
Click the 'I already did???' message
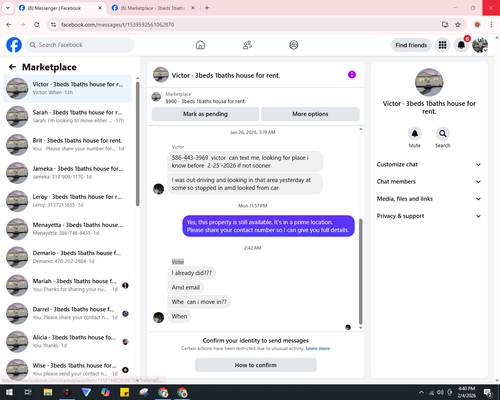[x=192, y=273]
